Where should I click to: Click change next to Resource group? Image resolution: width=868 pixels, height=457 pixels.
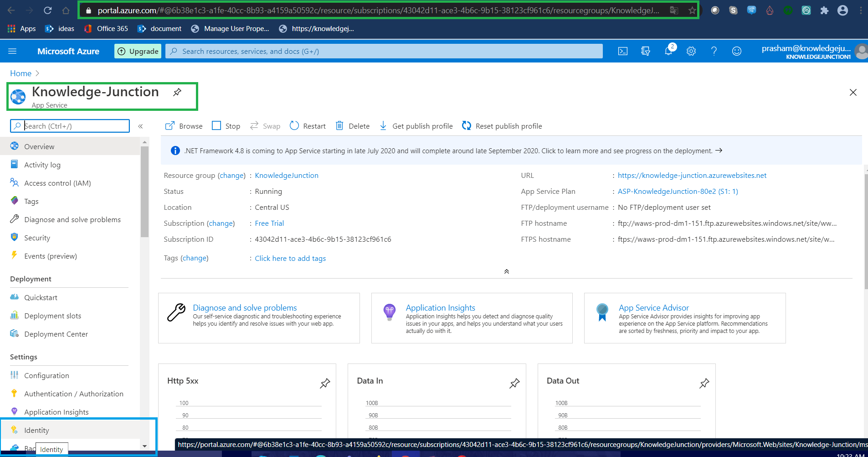(232, 176)
